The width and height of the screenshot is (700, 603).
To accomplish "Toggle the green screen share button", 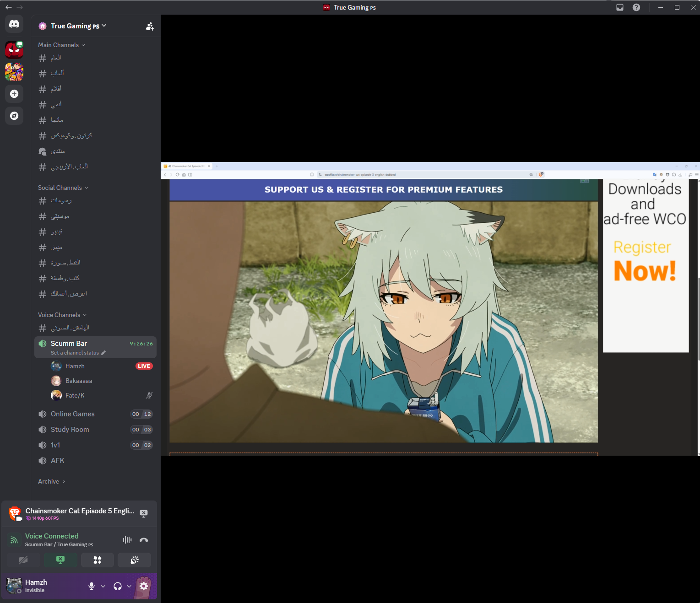I will pyautogui.click(x=60, y=560).
